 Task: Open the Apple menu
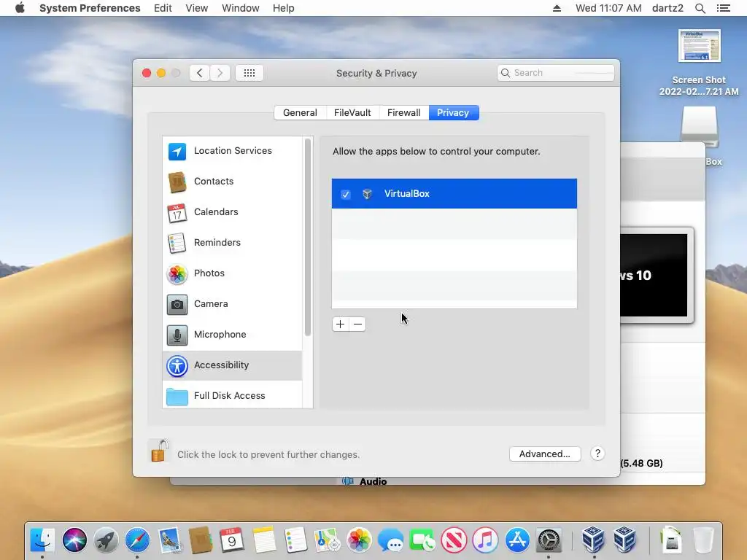pos(20,8)
